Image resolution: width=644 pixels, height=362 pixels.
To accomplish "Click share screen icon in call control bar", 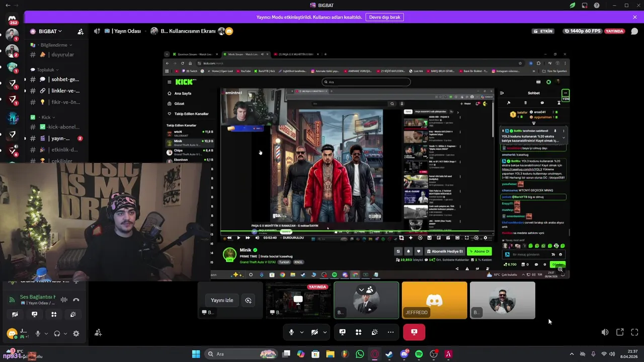I will point(343,332).
